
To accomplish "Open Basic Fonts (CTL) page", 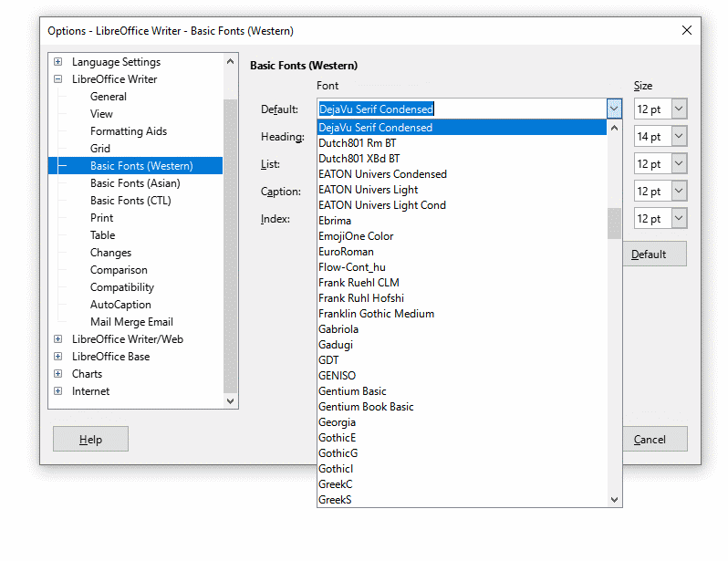I will (x=130, y=201).
